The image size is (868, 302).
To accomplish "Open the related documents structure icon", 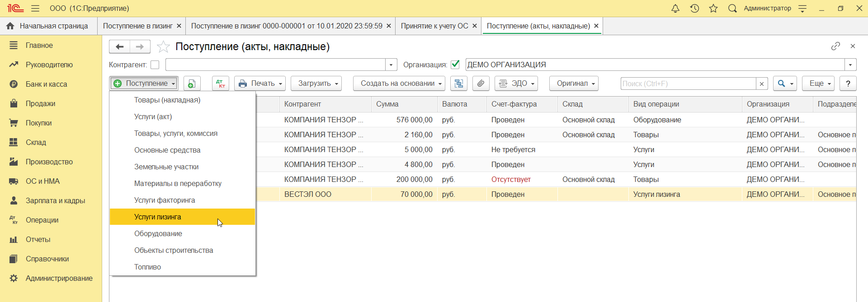I will pyautogui.click(x=459, y=84).
